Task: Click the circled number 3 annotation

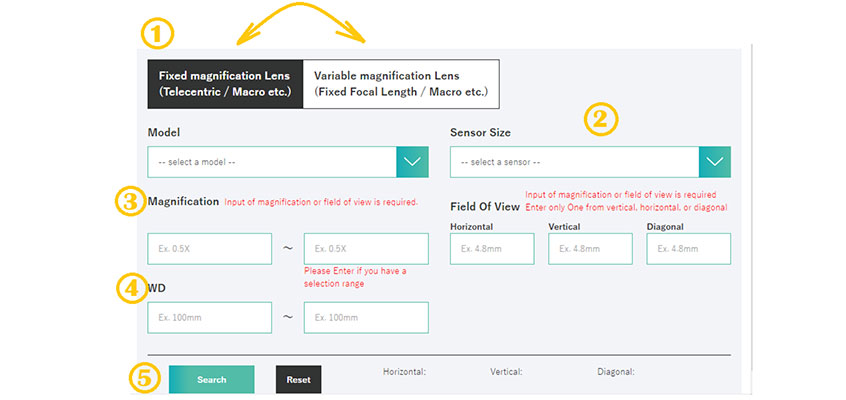Action: pos(131,202)
